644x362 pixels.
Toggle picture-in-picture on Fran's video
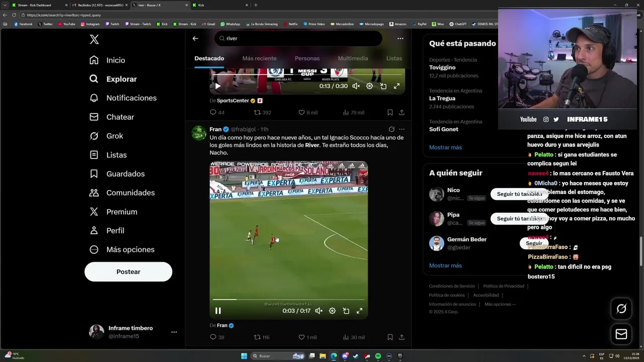tap(346, 311)
